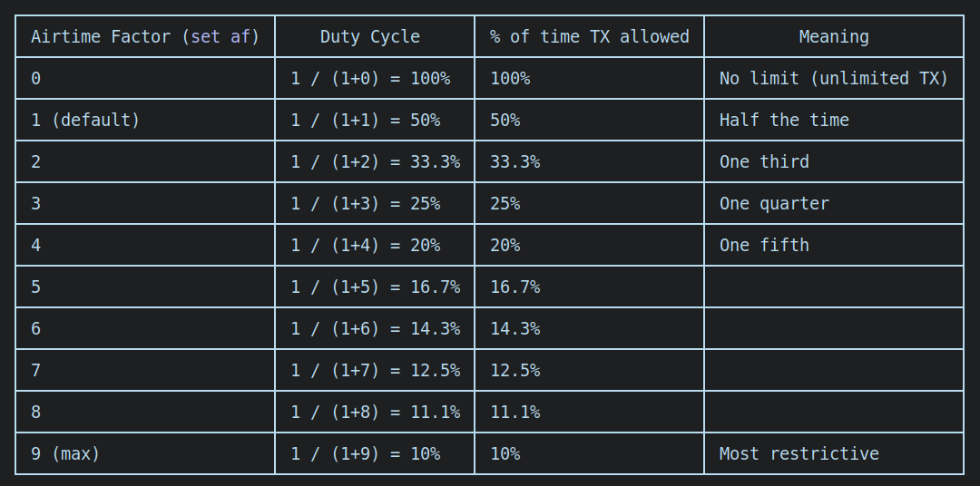The image size is (980, 486).
Task: Click the 'One third' meaning cell
Action: [x=764, y=162]
